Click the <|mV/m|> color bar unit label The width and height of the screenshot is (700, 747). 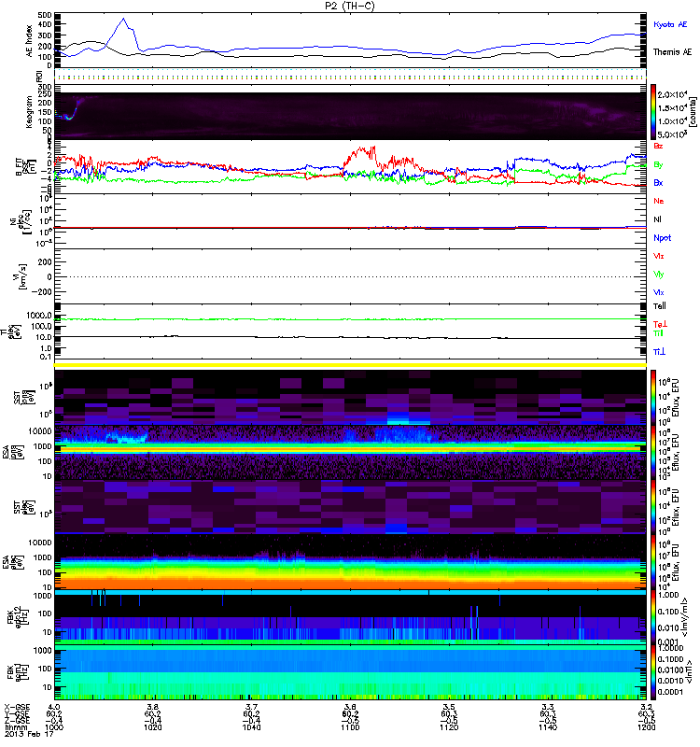685,617
